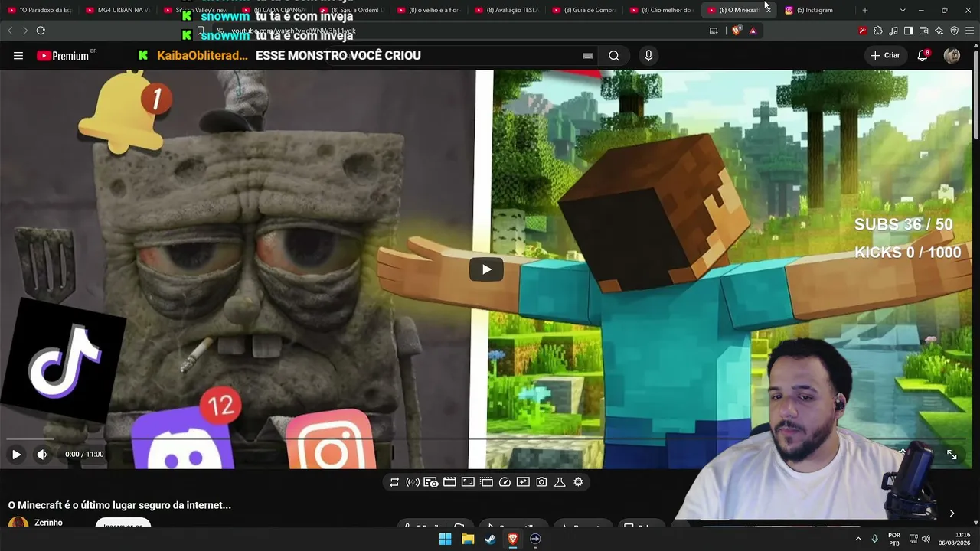
Task: Open the YouTube guide hamburger menu
Action: pos(18,56)
